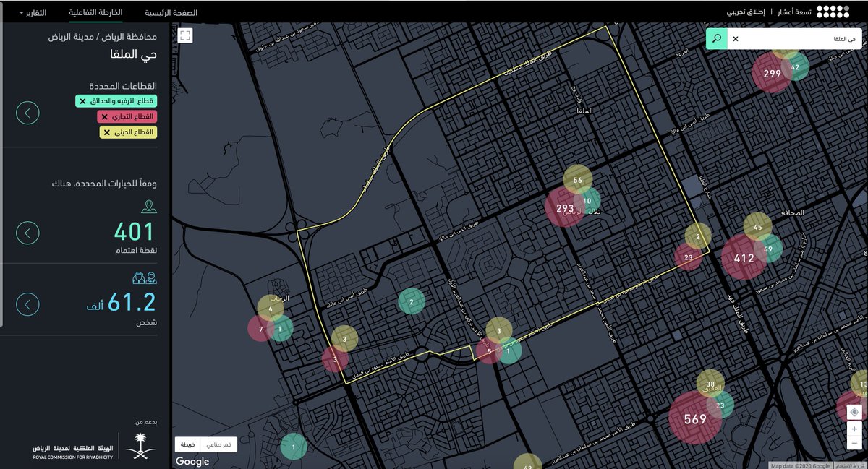Switch to الخارطة التفاعلية tab

click(95, 13)
